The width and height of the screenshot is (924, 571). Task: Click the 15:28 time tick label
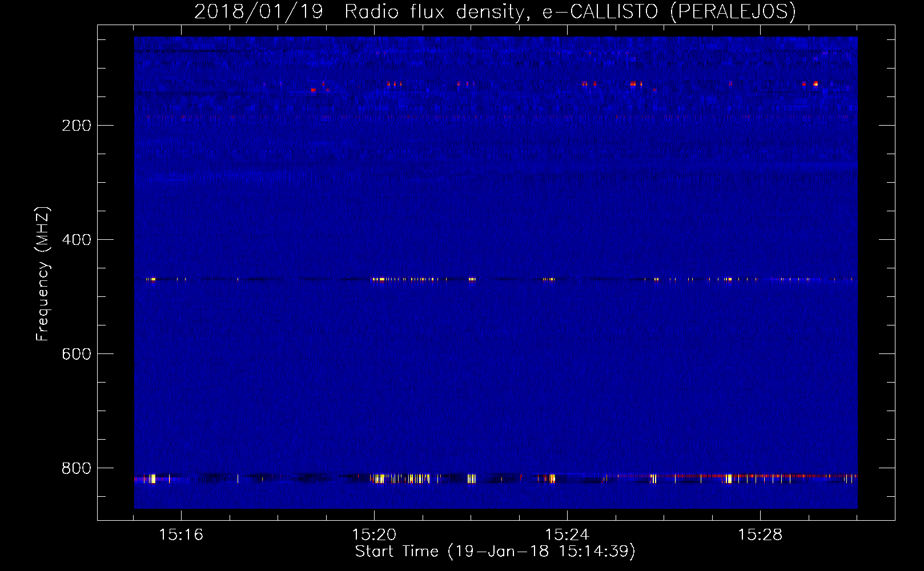pyautogui.click(x=760, y=535)
